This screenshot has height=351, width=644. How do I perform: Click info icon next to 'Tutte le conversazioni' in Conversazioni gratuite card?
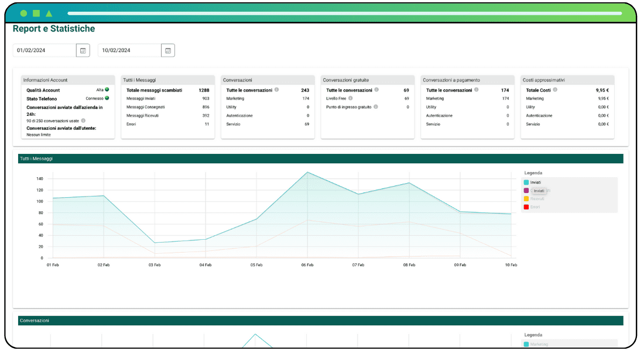376,90
